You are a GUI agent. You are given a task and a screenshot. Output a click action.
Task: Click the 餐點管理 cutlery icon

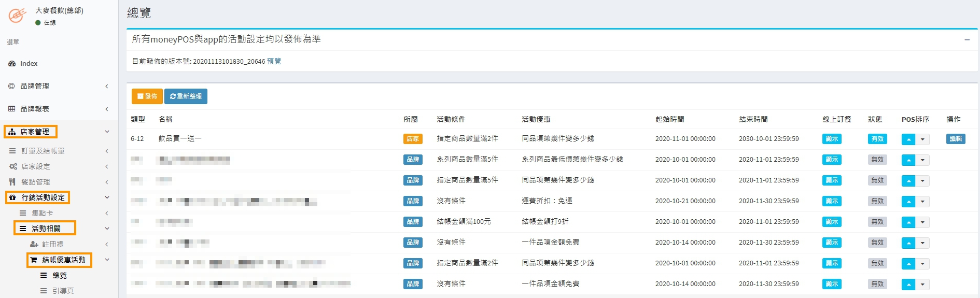(x=12, y=182)
